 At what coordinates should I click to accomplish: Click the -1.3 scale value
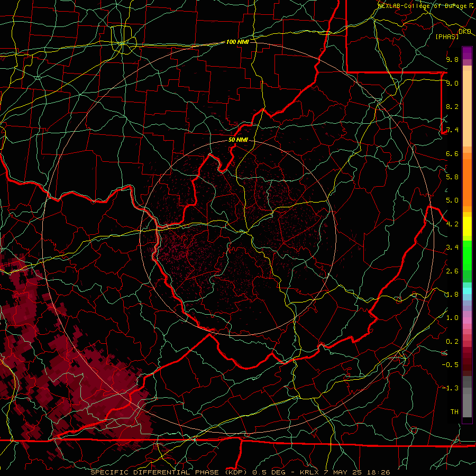click(450, 388)
